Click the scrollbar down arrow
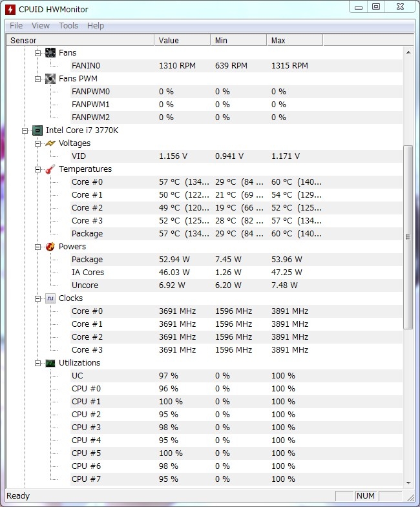The height and width of the screenshot is (507, 420). click(408, 482)
